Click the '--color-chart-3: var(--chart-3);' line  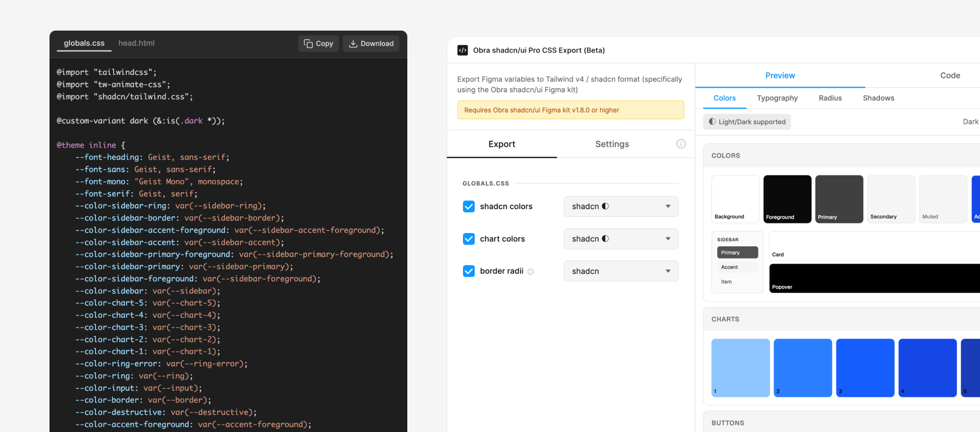tap(148, 327)
